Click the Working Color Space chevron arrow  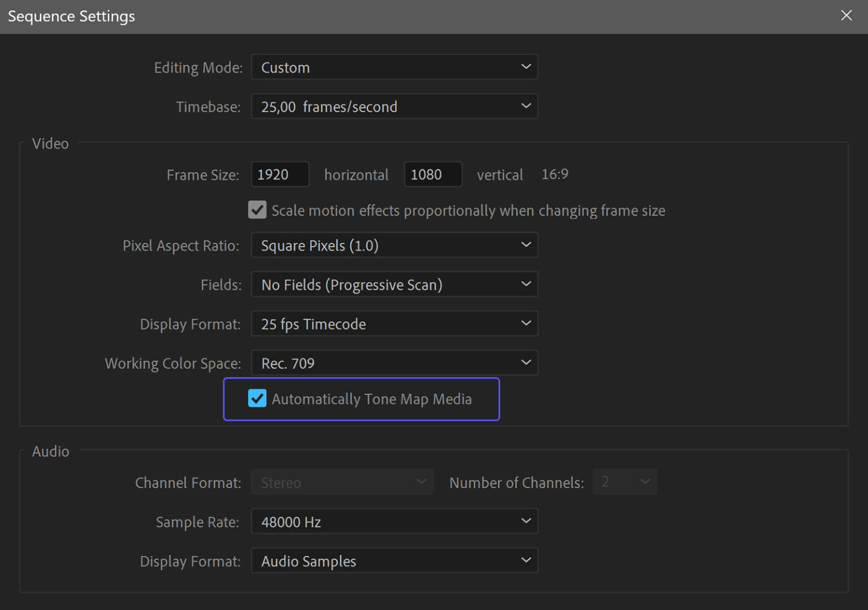pos(526,363)
